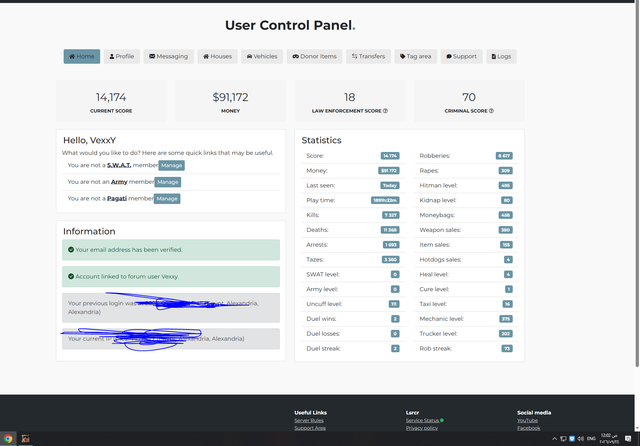Click the 14,174 Current Score card
The height and width of the screenshot is (446, 640).
tap(111, 101)
